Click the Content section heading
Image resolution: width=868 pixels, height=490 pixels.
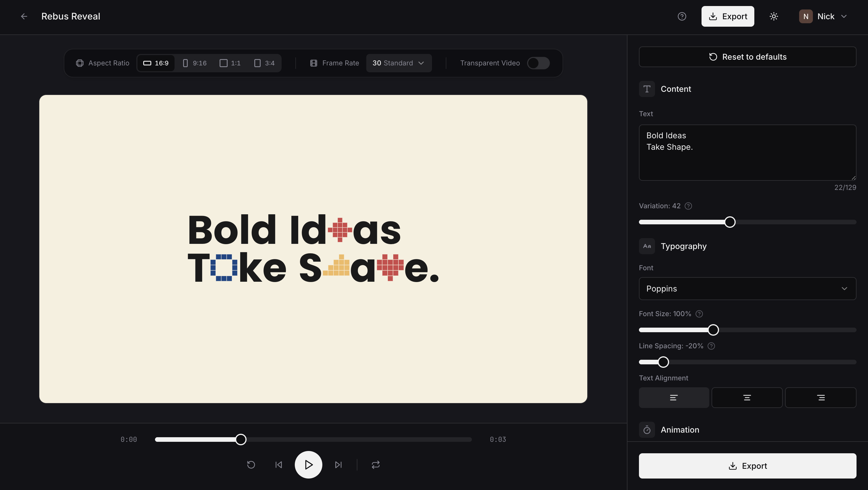tap(676, 89)
